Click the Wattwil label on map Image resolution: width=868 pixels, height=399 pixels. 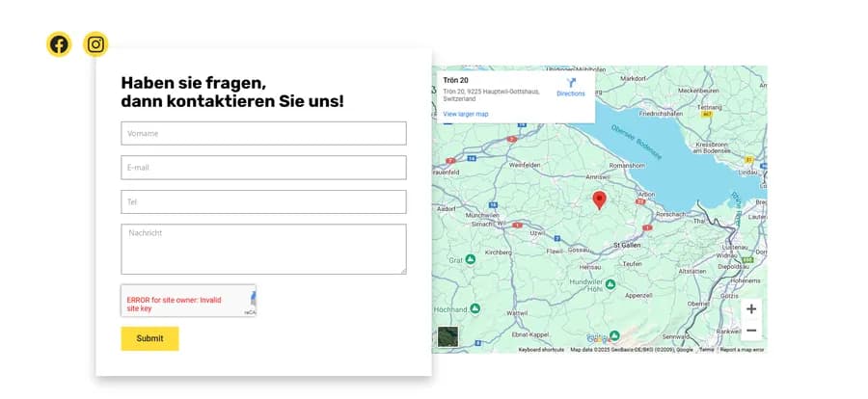click(517, 312)
